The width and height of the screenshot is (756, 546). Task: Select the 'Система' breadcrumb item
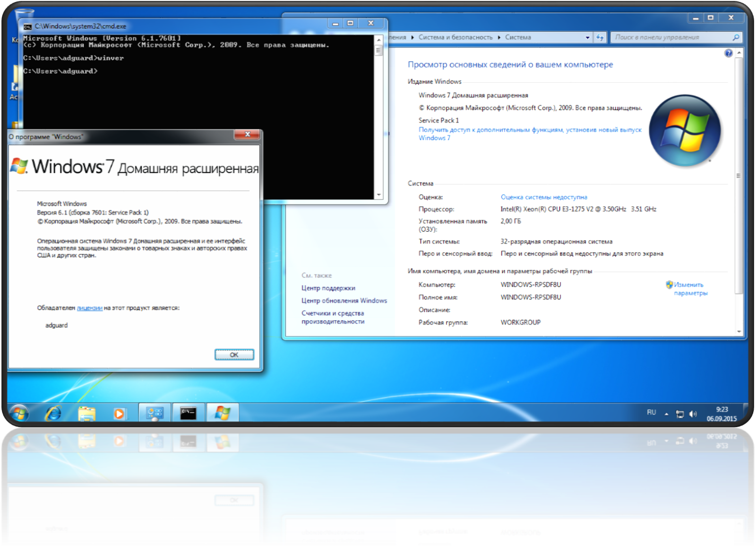518,37
